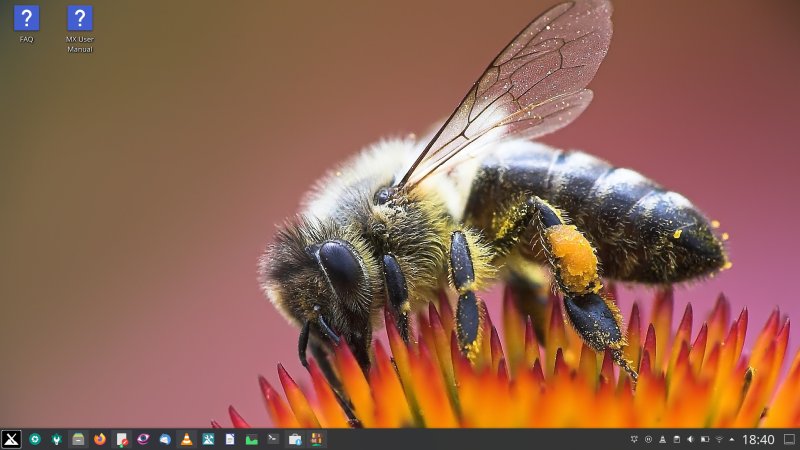Expand hidden system tray icons arrow
The width and height of the screenshot is (800, 450).
(x=732, y=439)
